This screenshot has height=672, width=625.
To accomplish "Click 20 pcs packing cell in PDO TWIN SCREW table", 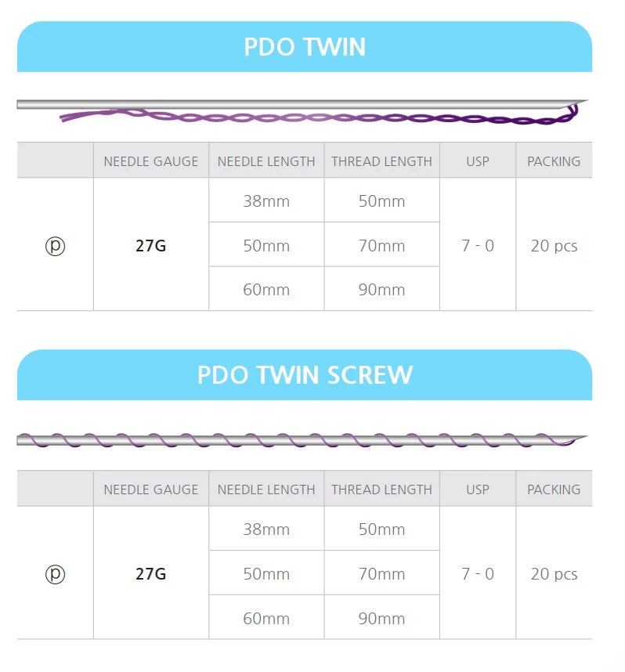I will pos(554,574).
